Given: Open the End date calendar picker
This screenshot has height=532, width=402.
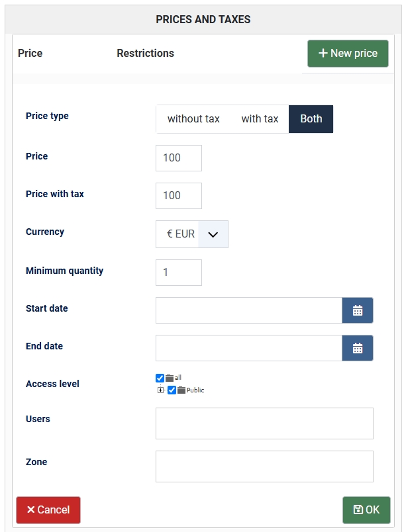Looking at the screenshot, I should coord(358,348).
